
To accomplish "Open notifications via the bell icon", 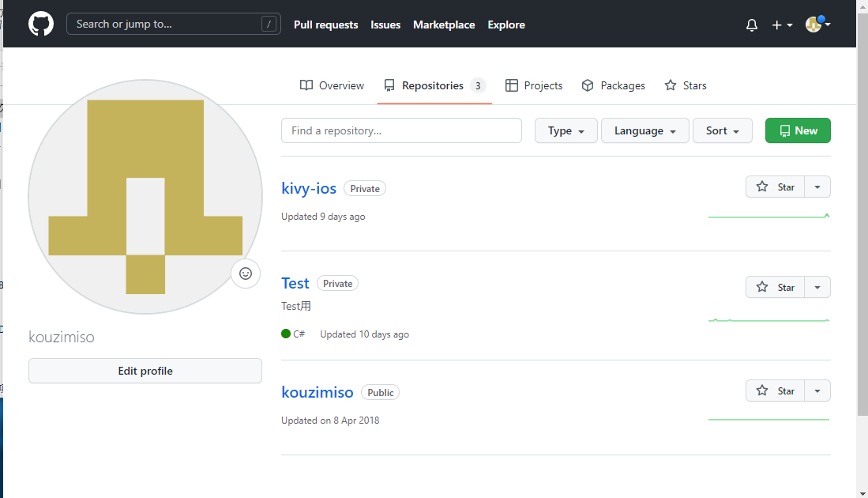I will click(751, 25).
